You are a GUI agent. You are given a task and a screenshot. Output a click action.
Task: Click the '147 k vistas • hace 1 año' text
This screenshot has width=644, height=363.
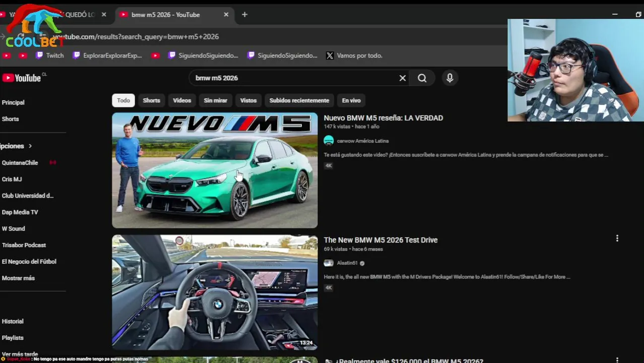click(351, 127)
